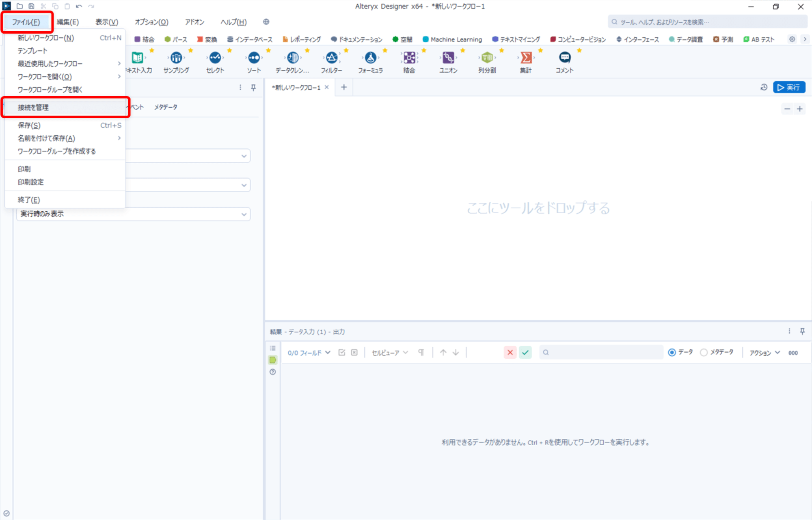The height and width of the screenshot is (520, 812).
Task: Click the select-all fields checkbox icon
Action: [x=342, y=353]
